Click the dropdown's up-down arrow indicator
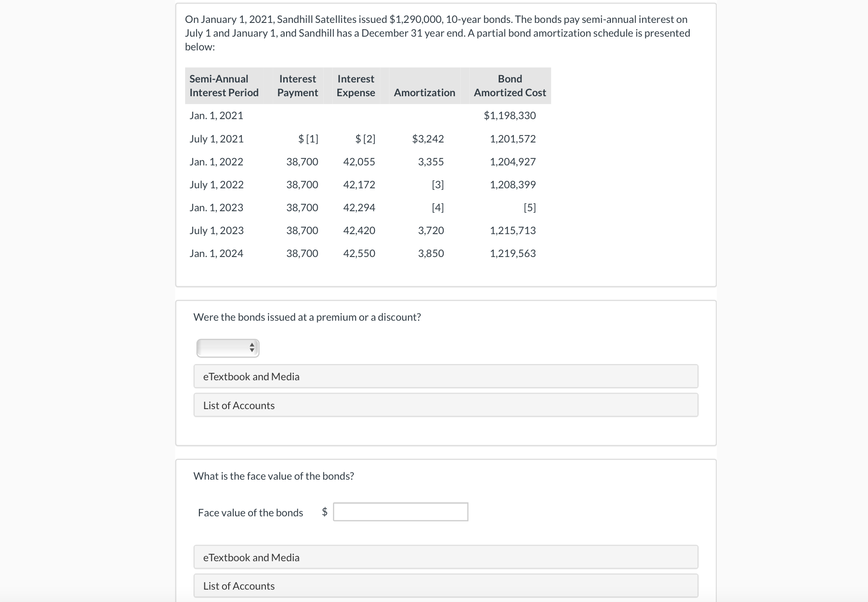This screenshot has height=602, width=868. click(252, 347)
